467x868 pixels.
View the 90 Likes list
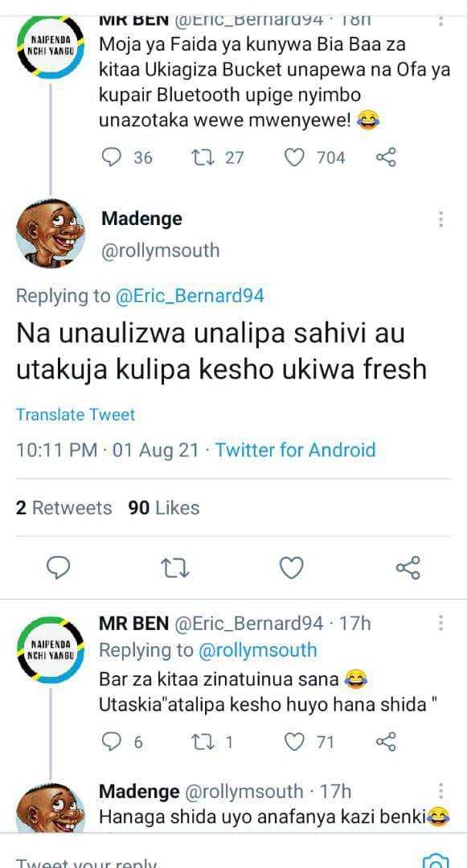click(x=164, y=508)
